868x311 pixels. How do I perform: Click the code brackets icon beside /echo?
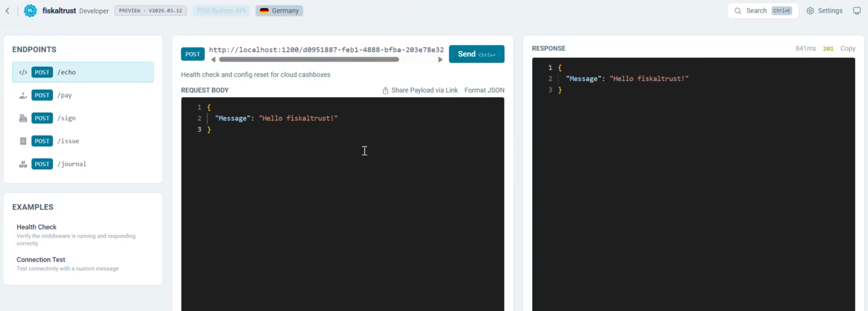click(23, 72)
